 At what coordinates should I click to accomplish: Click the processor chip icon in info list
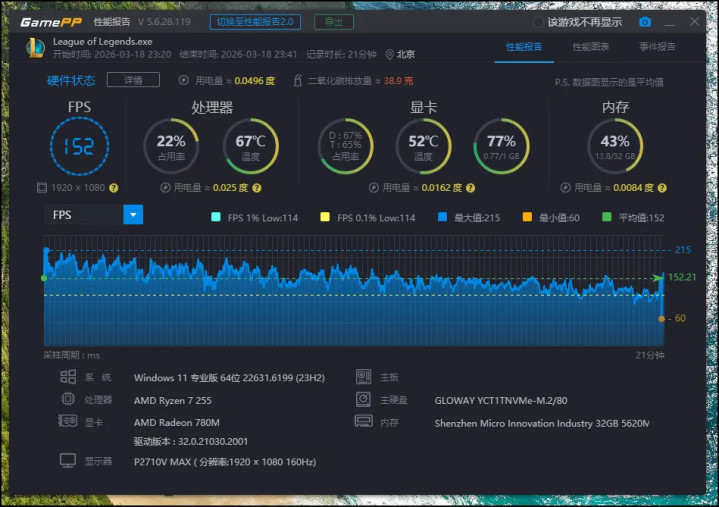point(68,399)
